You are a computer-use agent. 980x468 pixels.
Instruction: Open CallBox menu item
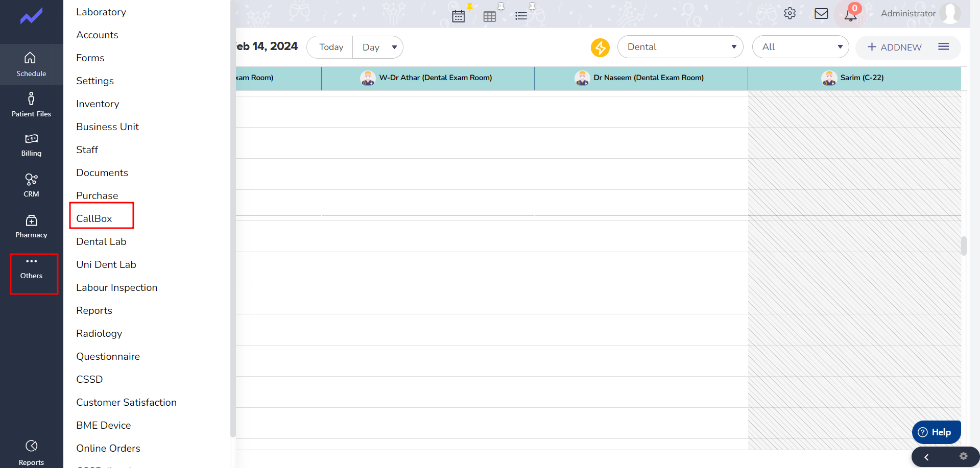94,218
